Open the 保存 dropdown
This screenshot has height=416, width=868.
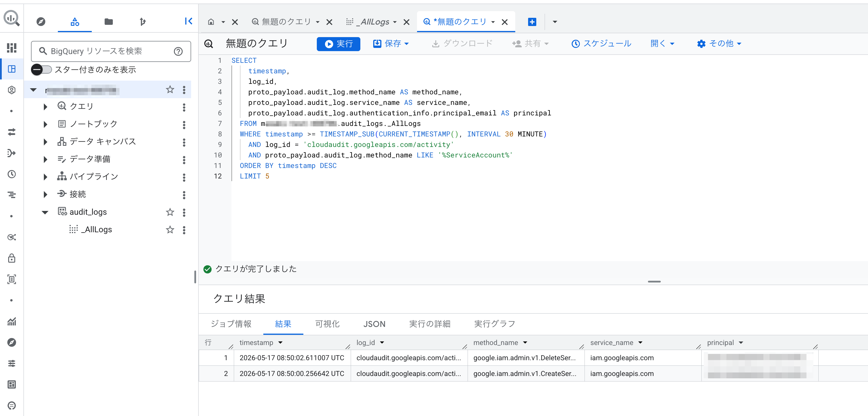coord(391,44)
